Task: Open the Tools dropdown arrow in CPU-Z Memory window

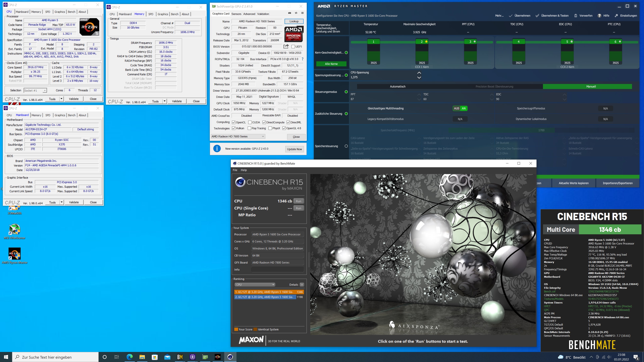Action: coord(165,101)
